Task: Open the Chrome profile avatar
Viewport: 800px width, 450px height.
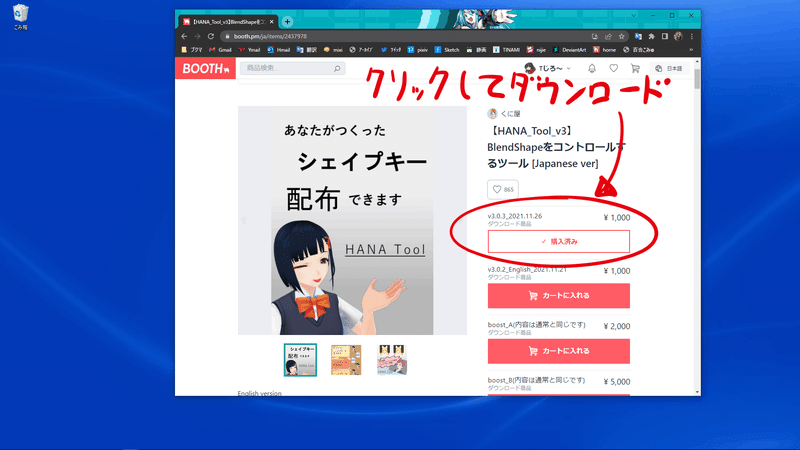Action: [x=678, y=36]
